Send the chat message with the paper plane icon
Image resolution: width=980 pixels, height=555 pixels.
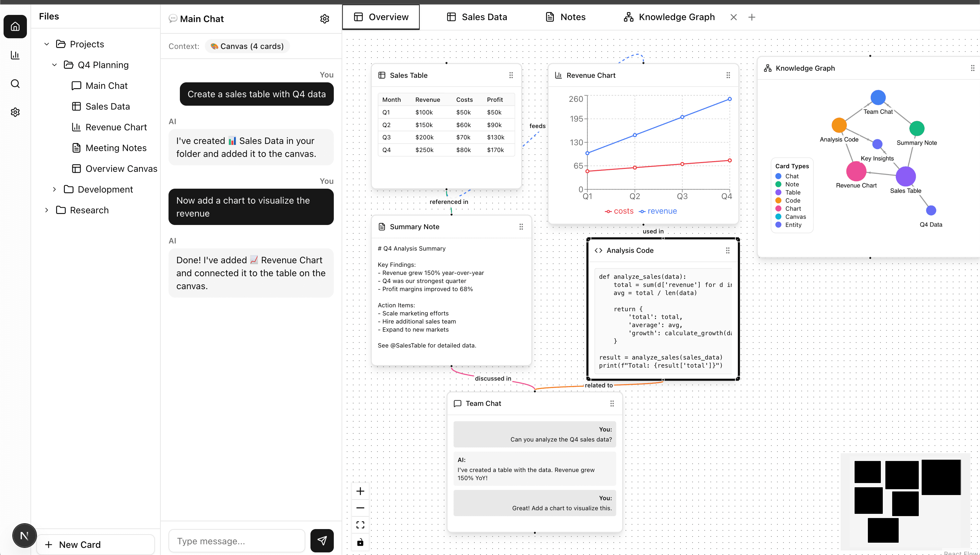pyautogui.click(x=322, y=540)
